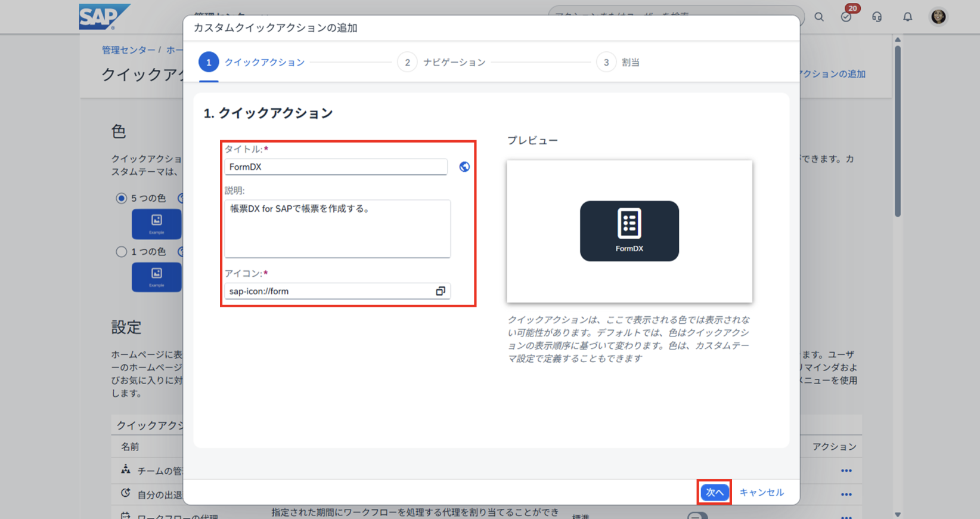Open the to-do checkmark icon with badge 20
Image resolution: width=980 pixels, height=519 pixels.
pos(846,17)
